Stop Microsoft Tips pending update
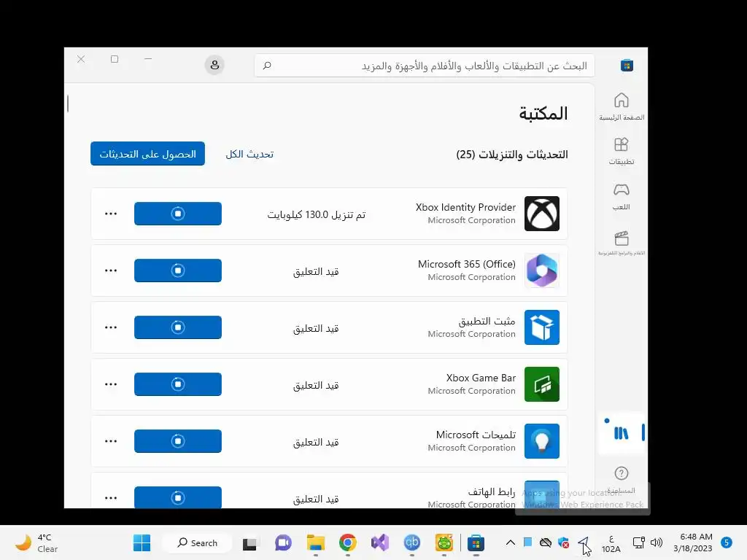Viewport: 747px width, 560px height. coord(178,441)
